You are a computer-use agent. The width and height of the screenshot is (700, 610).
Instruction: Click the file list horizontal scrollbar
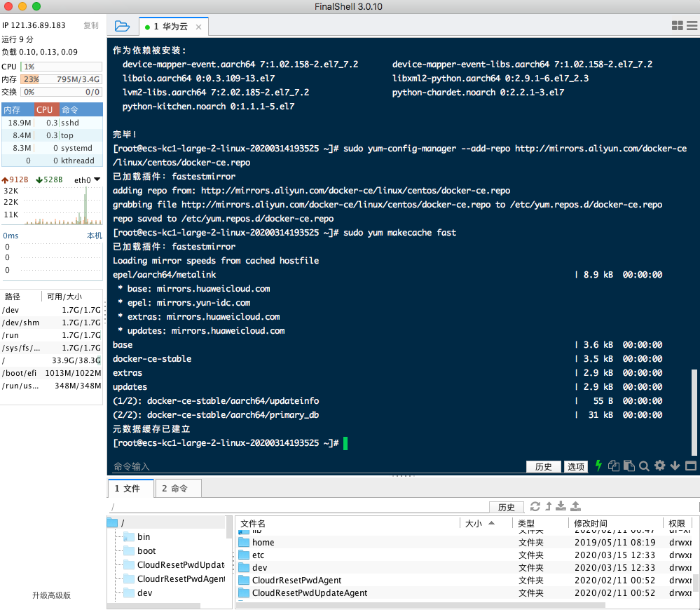(x=421, y=605)
